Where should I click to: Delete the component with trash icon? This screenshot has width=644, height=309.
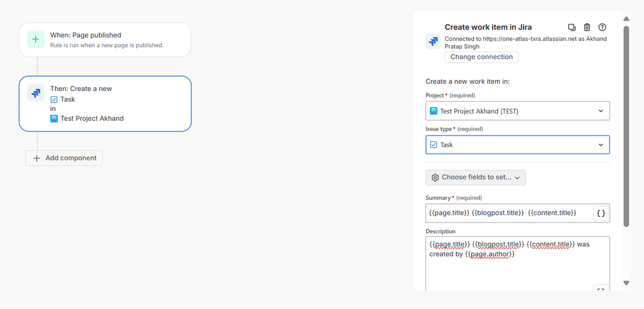587,27
